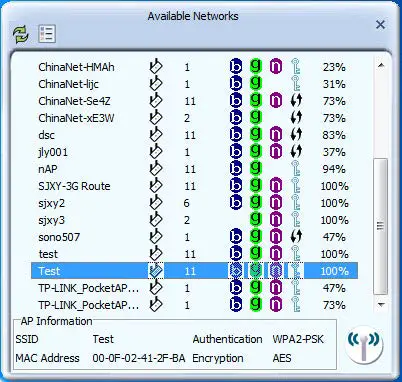
Task: Click the WPS arrows icon for jly001
Action: click(x=296, y=152)
